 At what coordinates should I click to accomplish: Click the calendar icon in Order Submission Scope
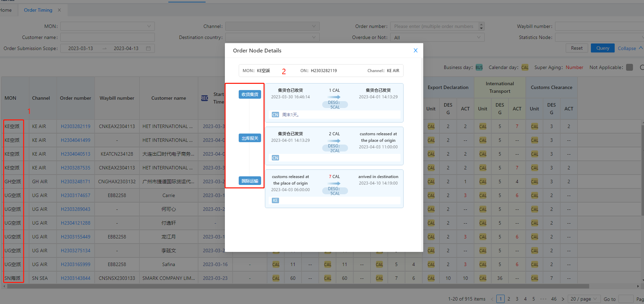point(148,48)
